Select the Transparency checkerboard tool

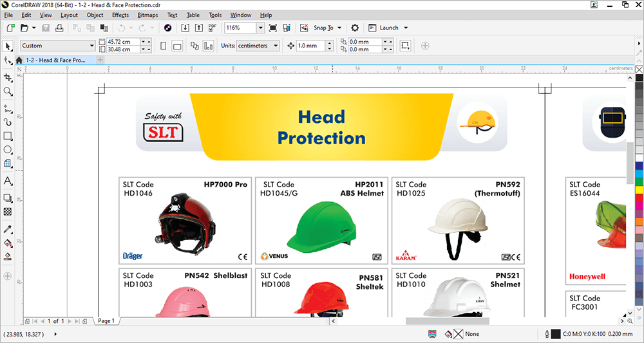[x=8, y=212]
